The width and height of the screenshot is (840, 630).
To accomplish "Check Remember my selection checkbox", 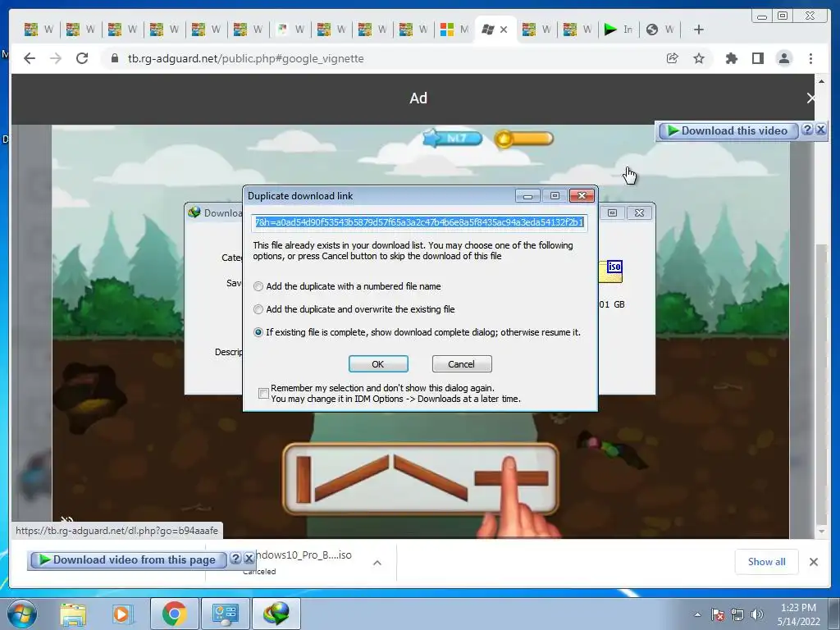I will [x=263, y=394].
